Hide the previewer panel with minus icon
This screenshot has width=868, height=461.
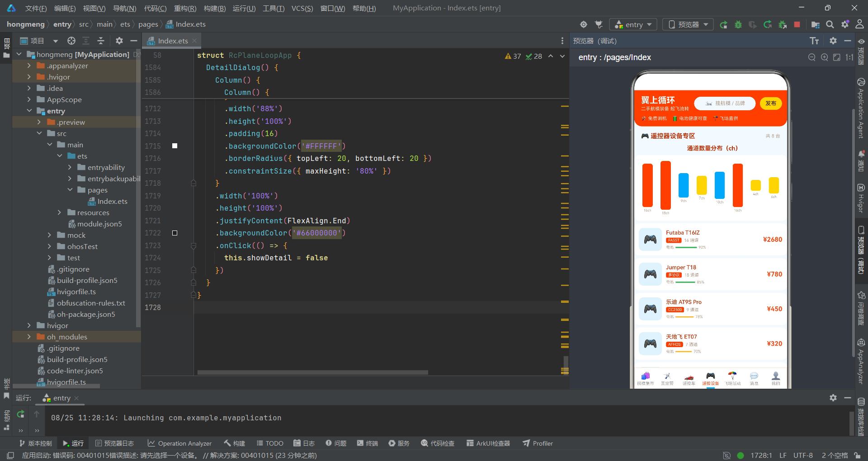848,41
